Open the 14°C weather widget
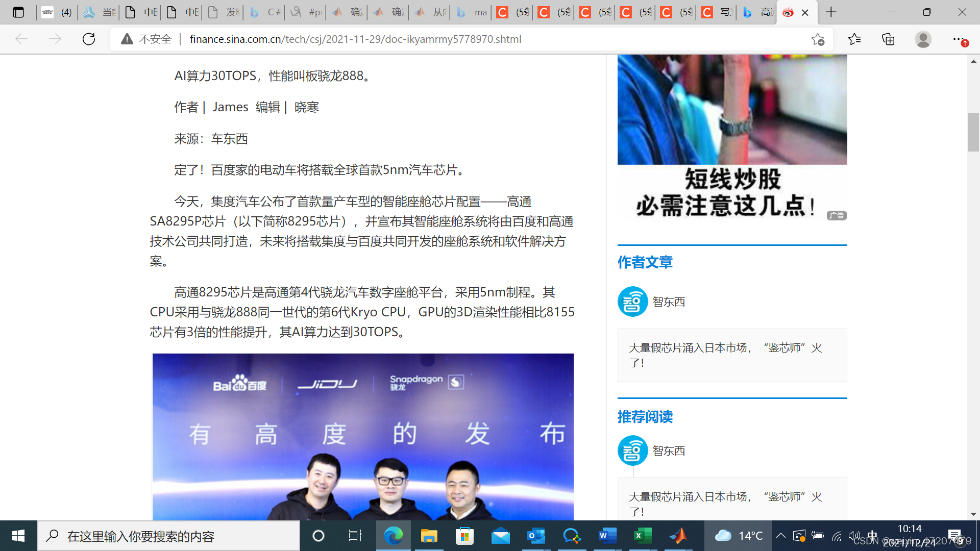 coord(738,536)
